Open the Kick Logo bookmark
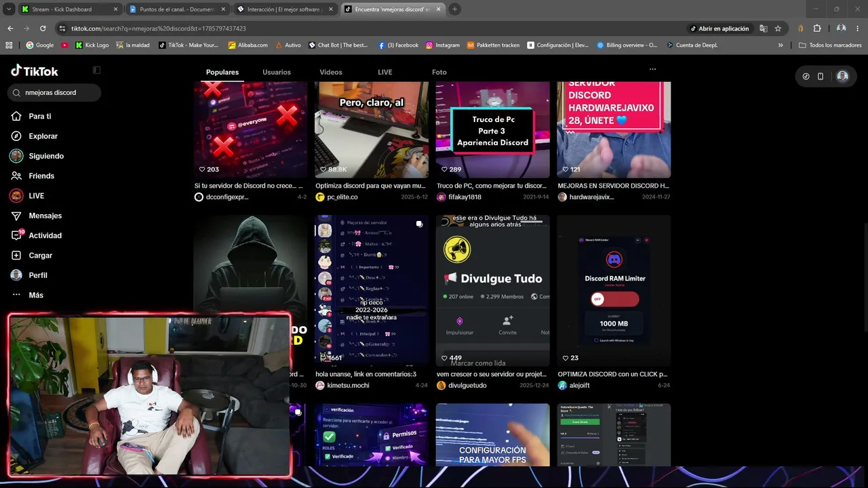The image size is (868, 488). (x=92, y=45)
